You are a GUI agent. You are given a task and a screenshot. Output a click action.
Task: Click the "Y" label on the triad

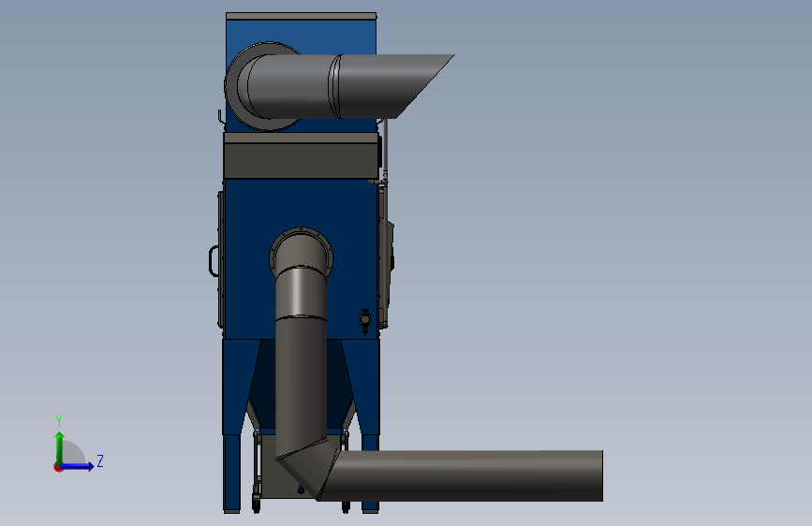pos(59,420)
